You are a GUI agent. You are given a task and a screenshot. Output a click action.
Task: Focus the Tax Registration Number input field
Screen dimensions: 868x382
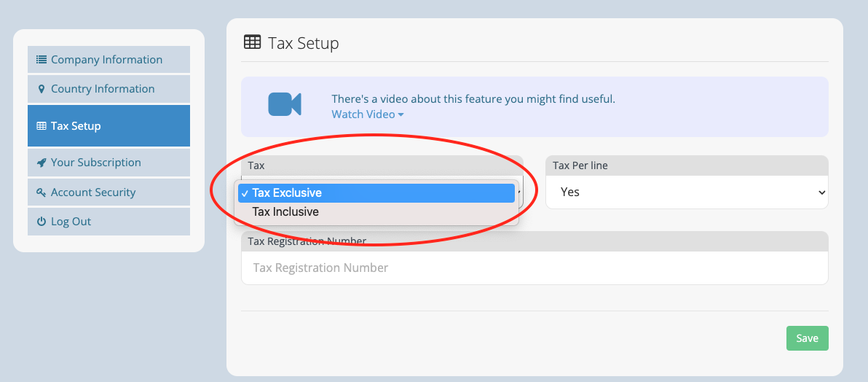click(x=534, y=268)
